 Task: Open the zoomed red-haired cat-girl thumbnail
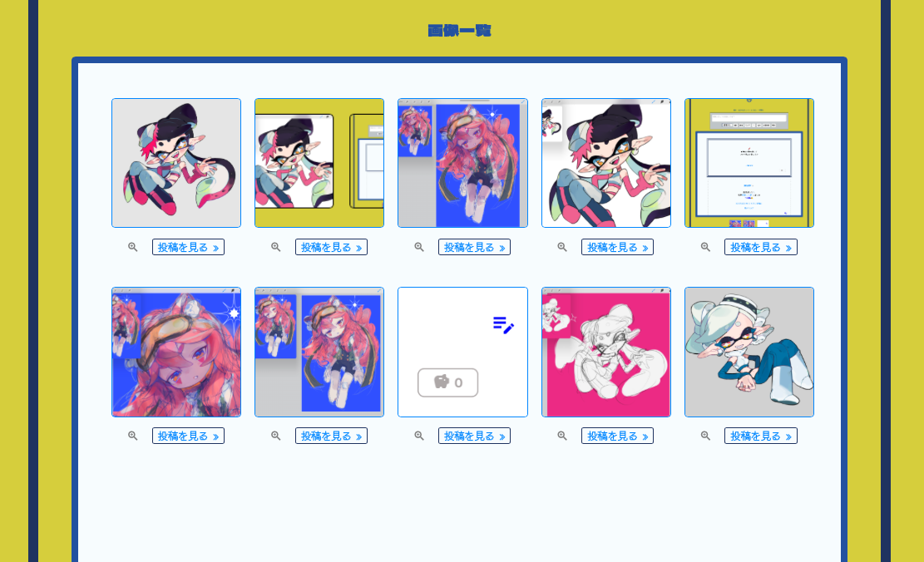point(176,352)
